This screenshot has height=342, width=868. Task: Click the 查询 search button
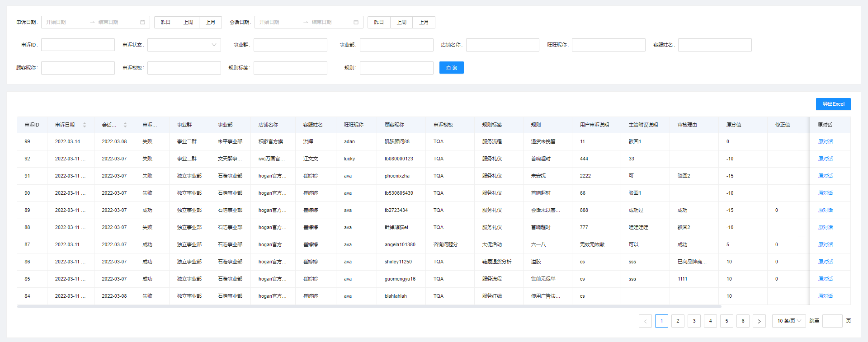point(452,68)
